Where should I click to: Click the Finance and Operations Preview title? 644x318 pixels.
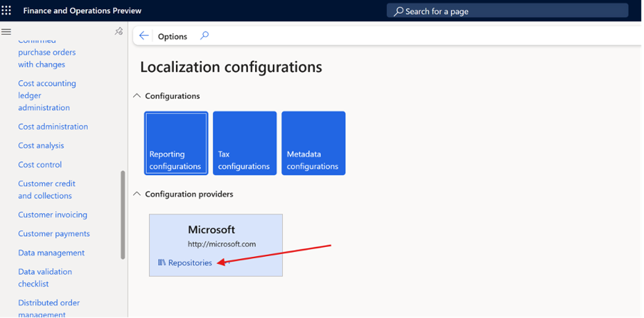[82, 11]
